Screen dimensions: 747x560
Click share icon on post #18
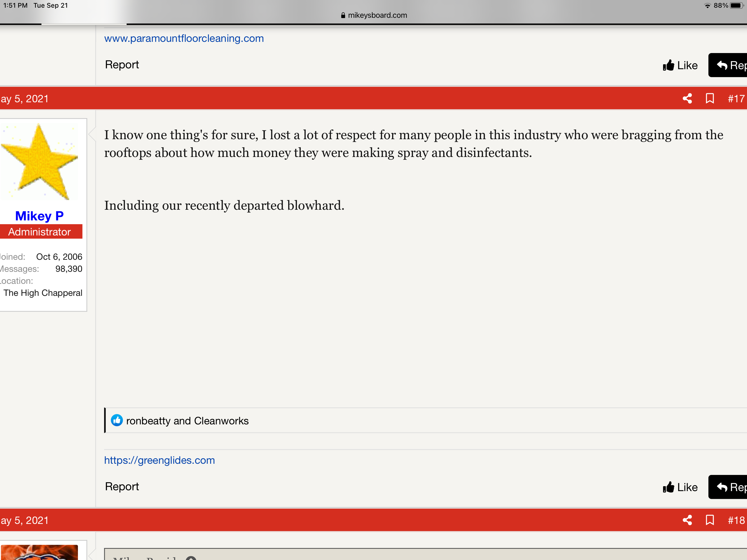coord(687,520)
